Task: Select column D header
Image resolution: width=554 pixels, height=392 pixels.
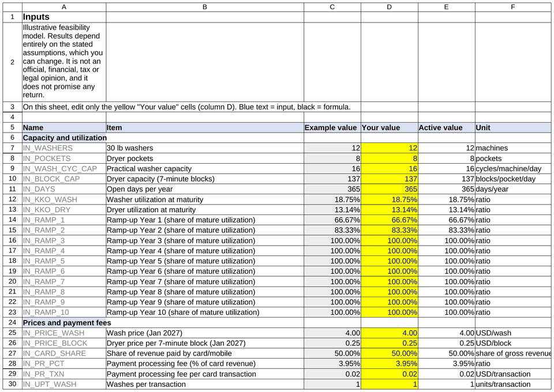Action: pyautogui.click(x=390, y=7)
